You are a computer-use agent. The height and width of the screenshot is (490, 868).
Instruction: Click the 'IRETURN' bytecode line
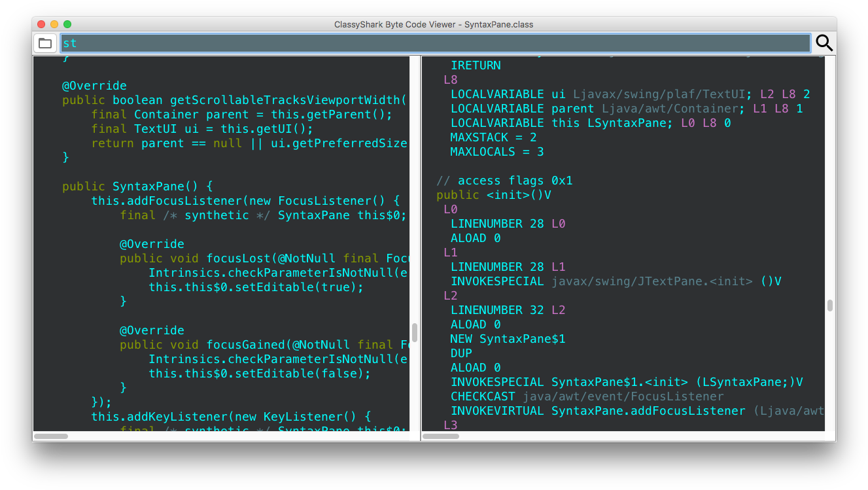[476, 65]
